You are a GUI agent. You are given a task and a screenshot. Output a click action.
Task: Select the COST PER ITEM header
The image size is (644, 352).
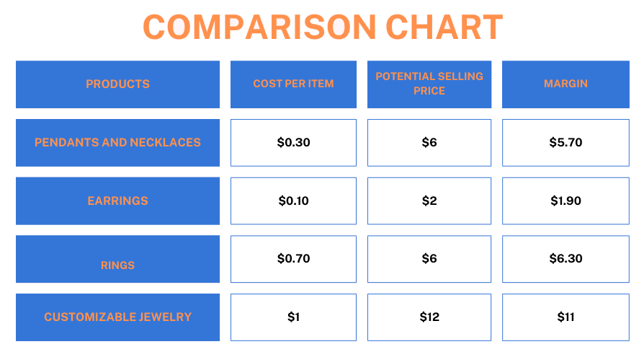tap(293, 84)
